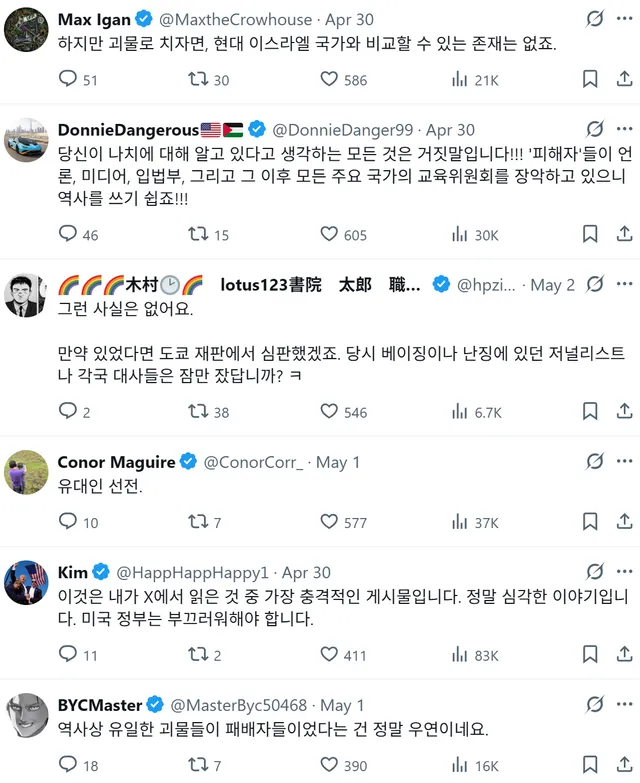Like Kim's post with 411 likes
Image resolution: width=640 pixels, height=783 pixels.
(x=329, y=655)
